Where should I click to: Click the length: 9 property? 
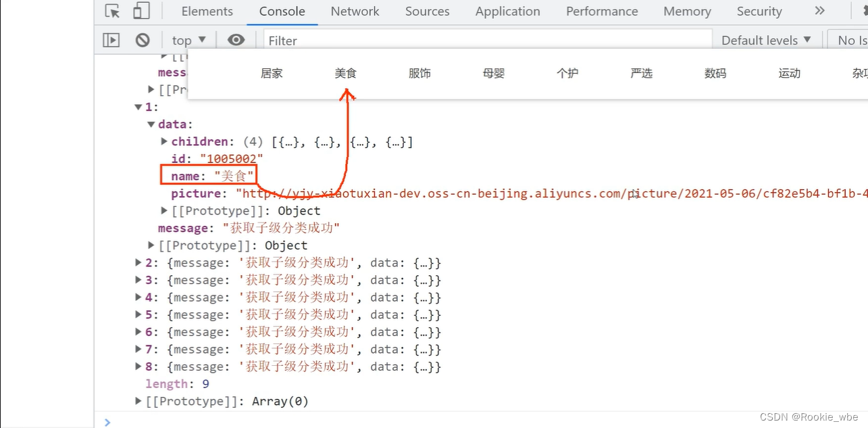point(177,384)
